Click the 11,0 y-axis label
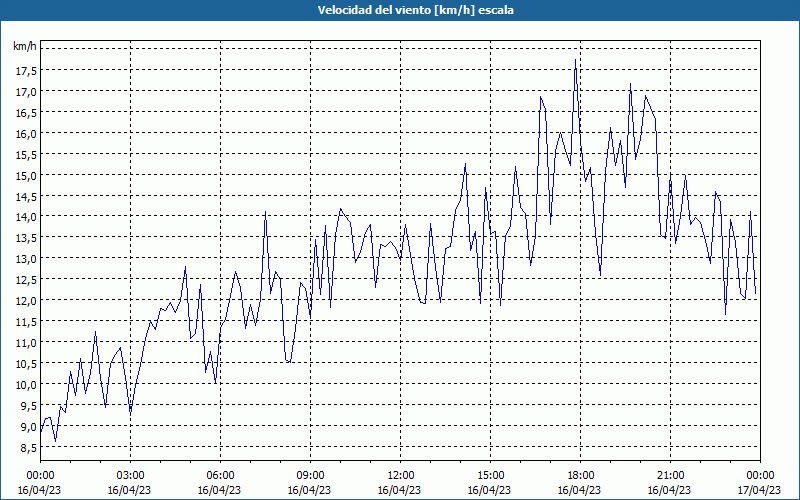Image resolution: width=800 pixels, height=500 pixels. coord(26,343)
